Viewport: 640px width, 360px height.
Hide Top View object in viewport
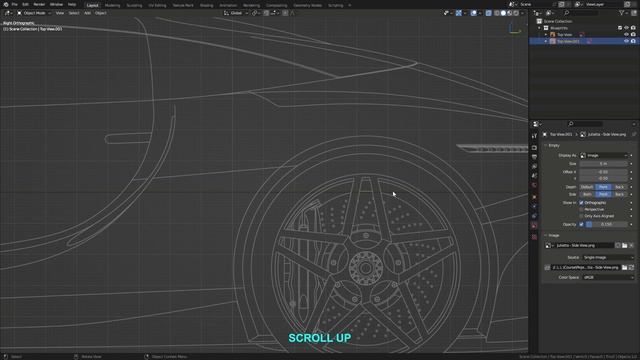click(627, 35)
